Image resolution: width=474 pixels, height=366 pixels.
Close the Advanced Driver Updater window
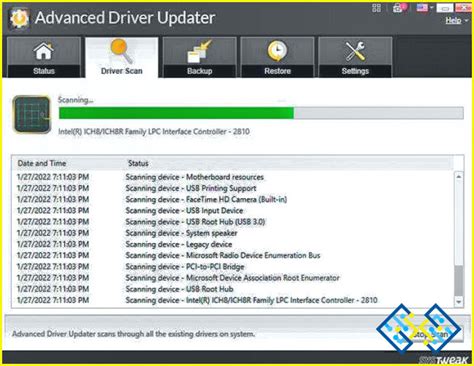(x=464, y=8)
